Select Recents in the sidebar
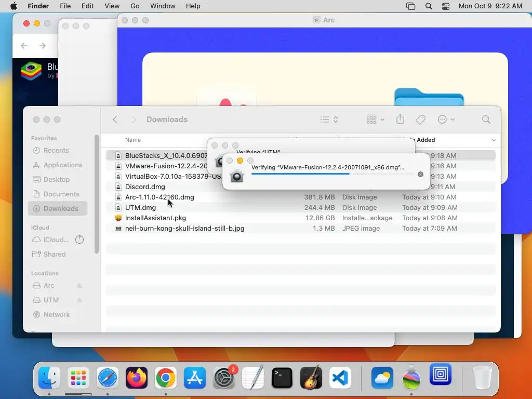The image size is (532, 399). (58, 150)
